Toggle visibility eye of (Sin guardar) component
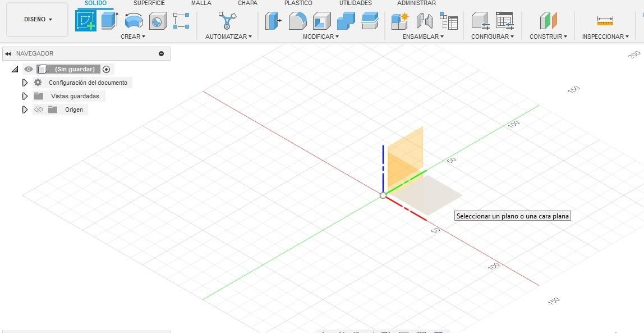The image size is (644, 333). pyautogui.click(x=29, y=69)
